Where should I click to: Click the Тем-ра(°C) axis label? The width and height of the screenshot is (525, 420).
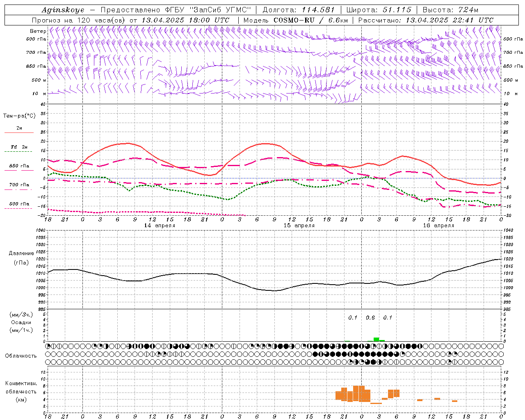(19, 116)
